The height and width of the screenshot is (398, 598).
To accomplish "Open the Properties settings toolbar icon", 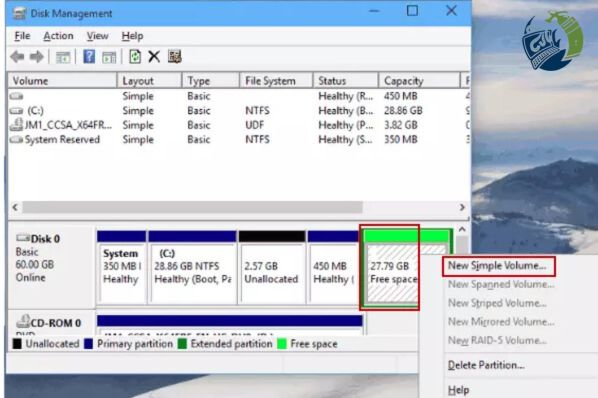I will 174,57.
